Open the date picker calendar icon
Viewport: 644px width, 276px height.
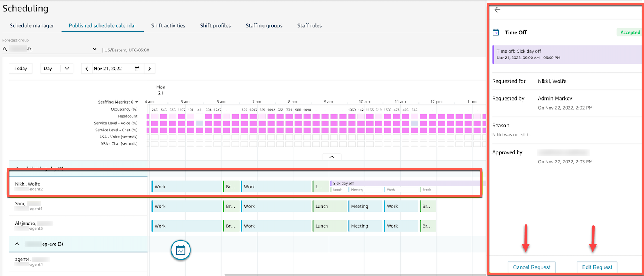click(137, 69)
